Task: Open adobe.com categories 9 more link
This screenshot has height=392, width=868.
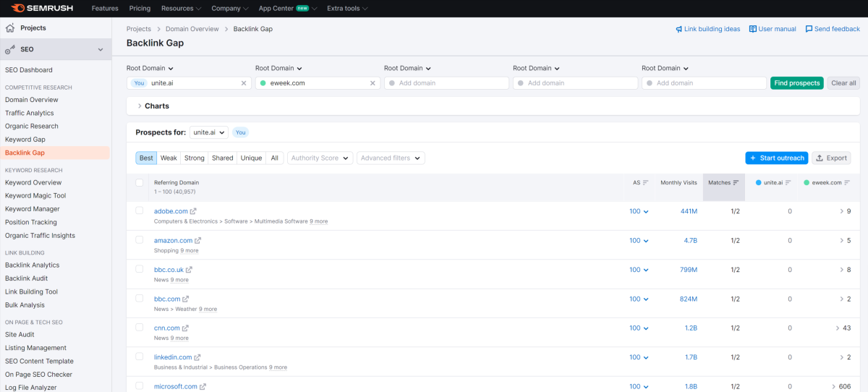Action: coord(319,221)
